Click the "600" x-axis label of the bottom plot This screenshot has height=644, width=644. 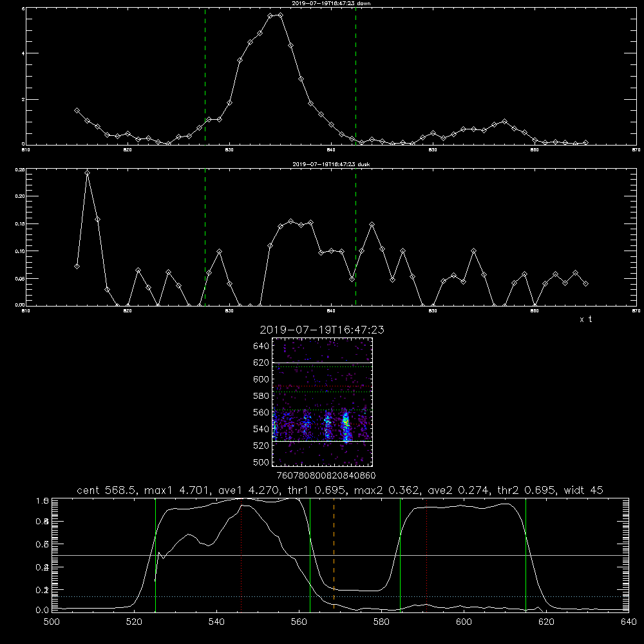pyautogui.click(x=464, y=622)
